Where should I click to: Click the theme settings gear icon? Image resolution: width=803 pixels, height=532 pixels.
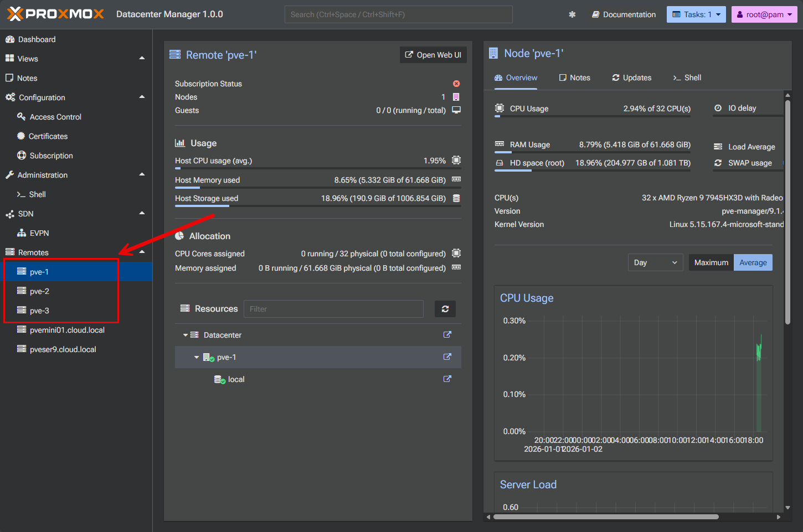click(x=572, y=14)
